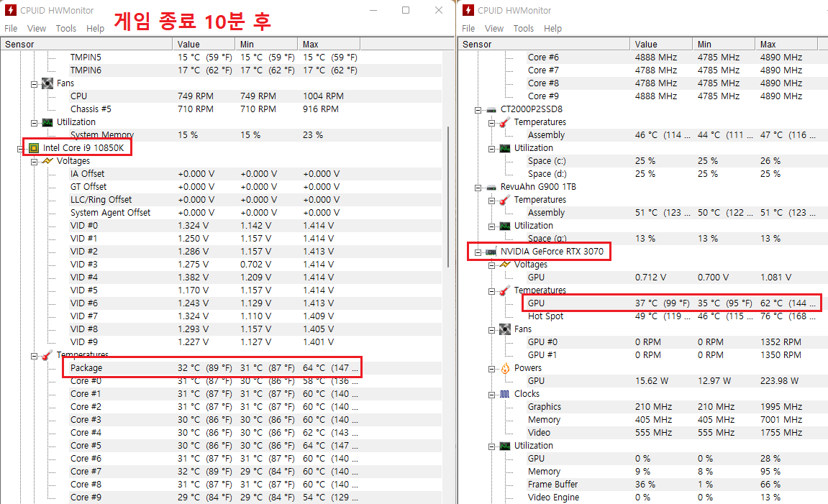Image resolution: width=828 pixels, height=504 pixels.
Task: Collapse the RTX 3070 Fans node
Action: (491, 331)
